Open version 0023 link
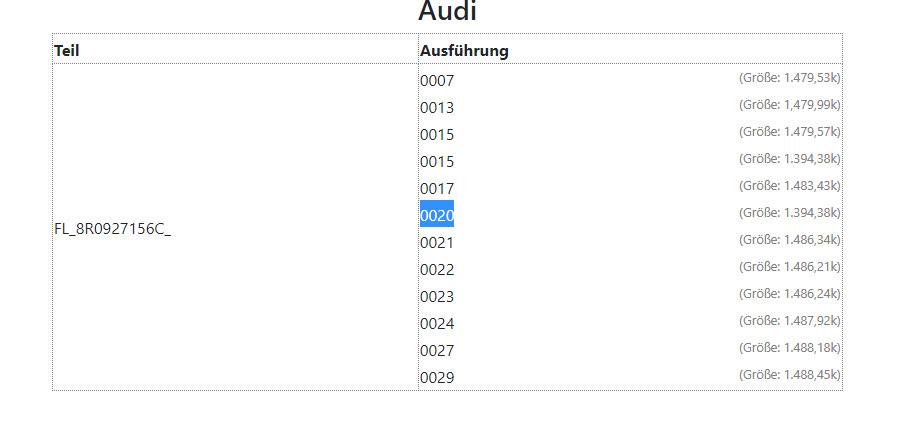Viewport: 910px width, 429px height. (437, 297)
